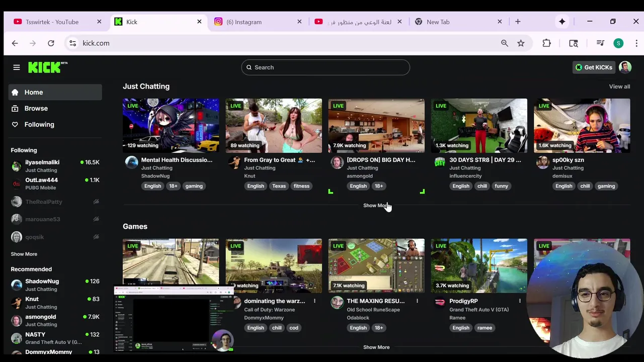Reload the kick.com page
644x362 pixels.
[51, 43]
